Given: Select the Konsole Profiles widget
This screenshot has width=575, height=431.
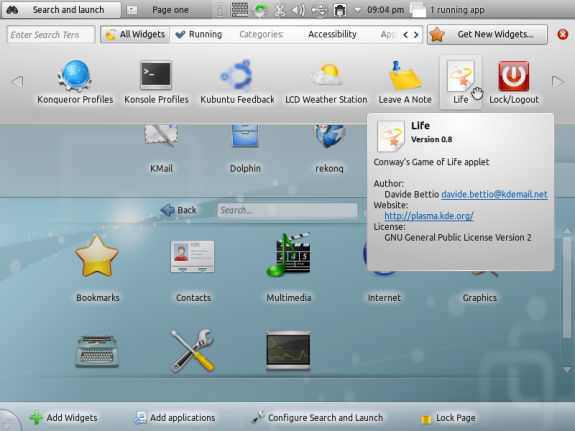Looking at the screenshot, I should click(156, 82).
